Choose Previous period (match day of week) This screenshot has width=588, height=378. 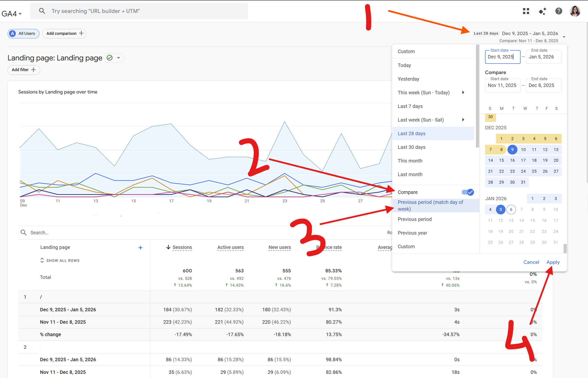tap(435, 206)
